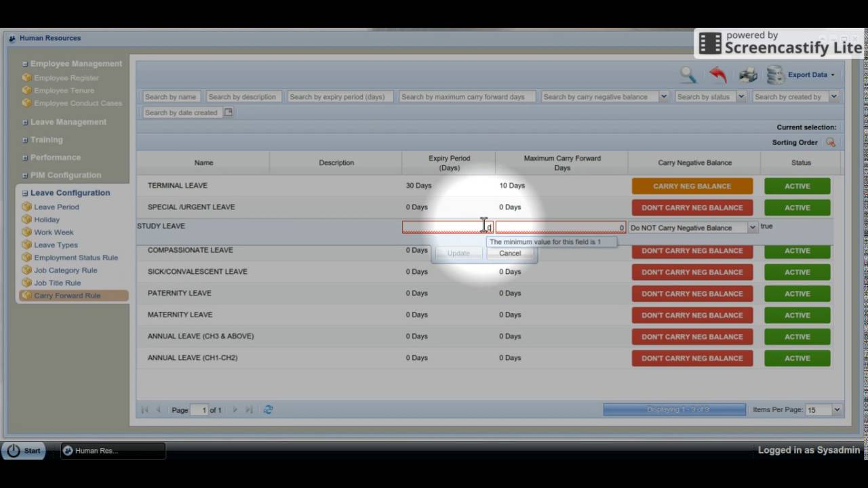
Task: Expand the Training section
Action: pos(25,140)
